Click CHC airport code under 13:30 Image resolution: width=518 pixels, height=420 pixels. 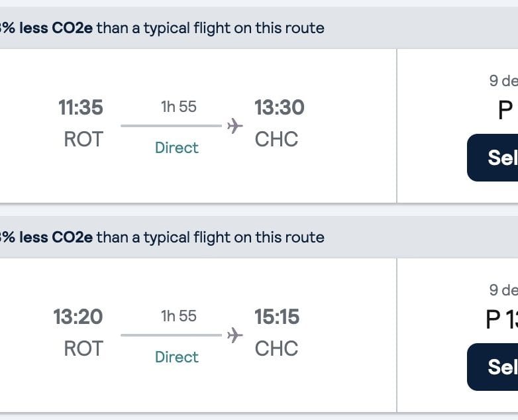pyautogui.click(x=276, y=139)
